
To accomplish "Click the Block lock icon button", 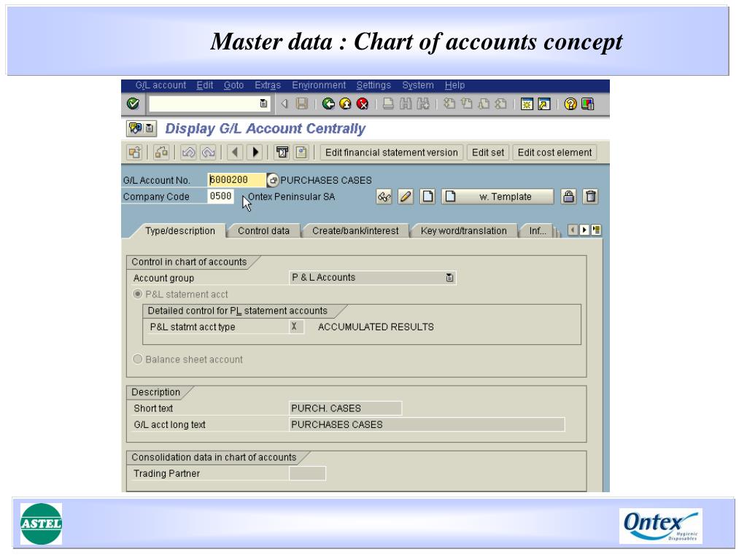I will [x=568, y=197].
